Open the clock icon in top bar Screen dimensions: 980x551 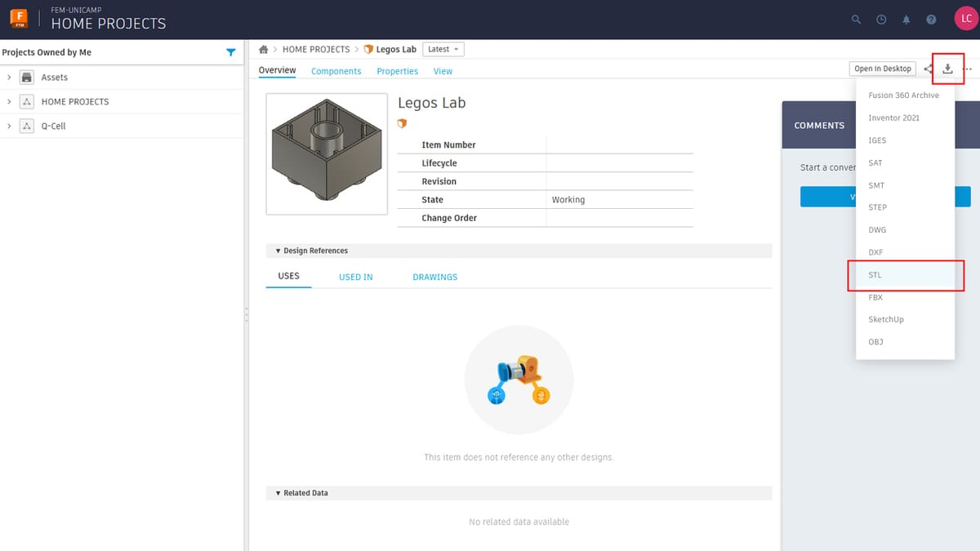coord(881,20)
